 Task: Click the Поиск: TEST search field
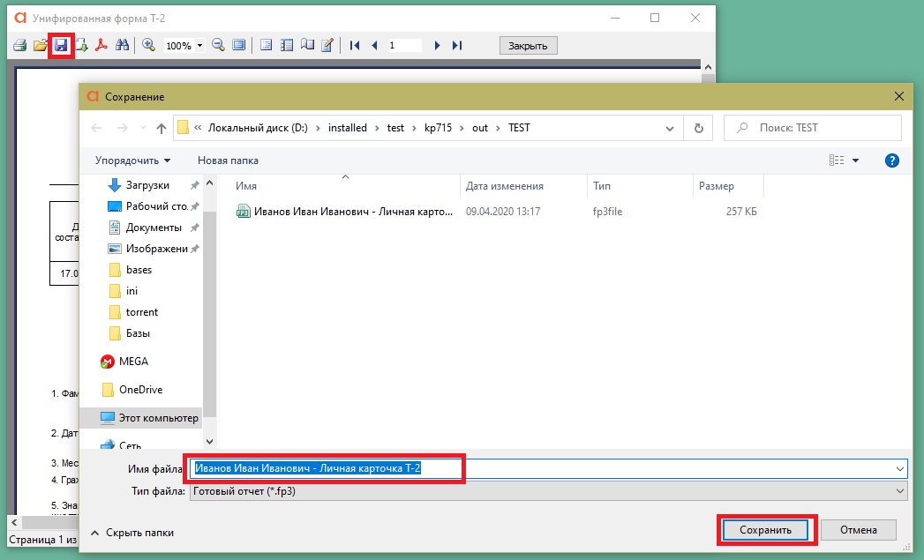coord(813,128)
